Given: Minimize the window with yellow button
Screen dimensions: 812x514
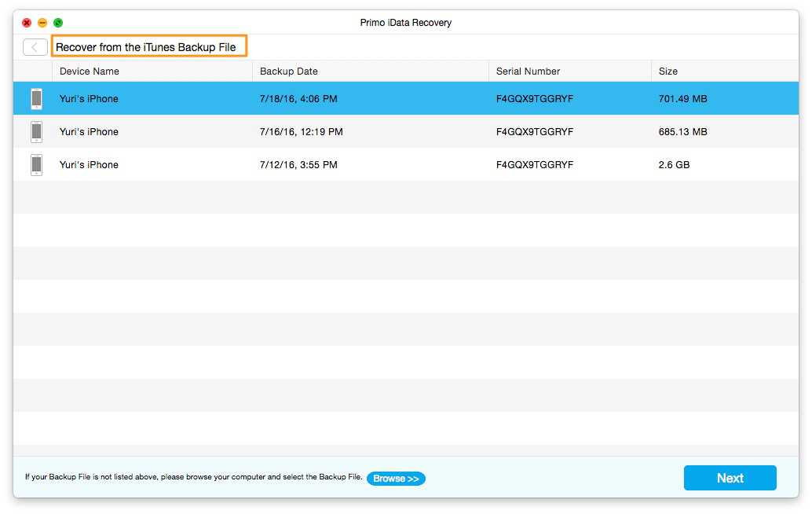Looking at the screenshot, I should 42,23.
